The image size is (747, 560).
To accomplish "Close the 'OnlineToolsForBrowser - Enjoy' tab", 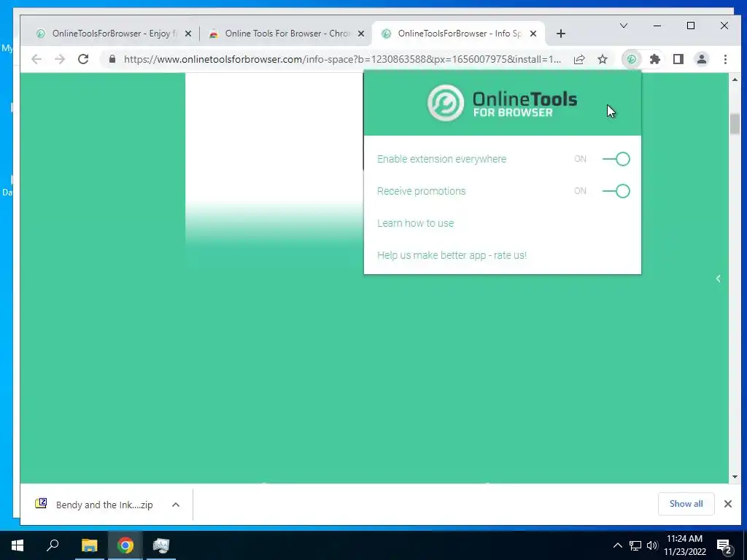I will [x=188, y=34].
